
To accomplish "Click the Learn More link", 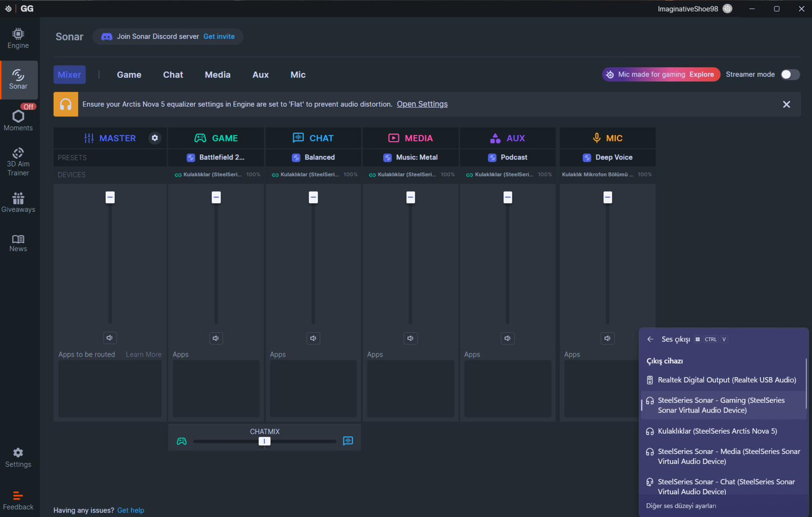I will click(144, 354).
